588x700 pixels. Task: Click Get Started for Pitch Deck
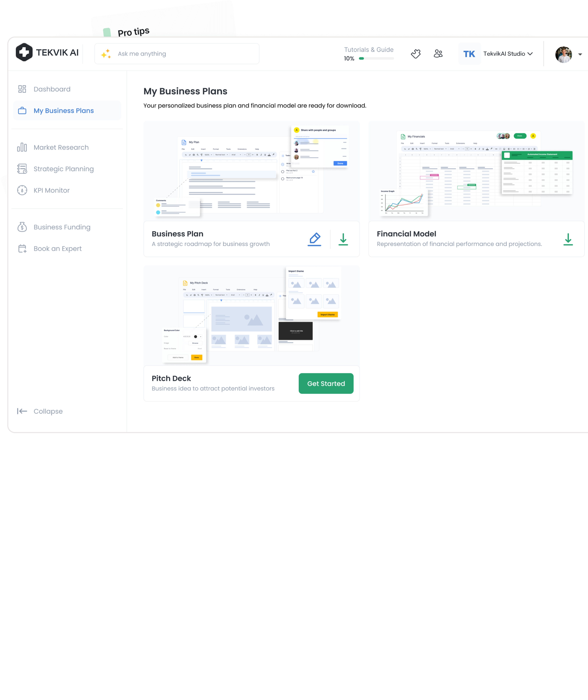tap(326, 383)
